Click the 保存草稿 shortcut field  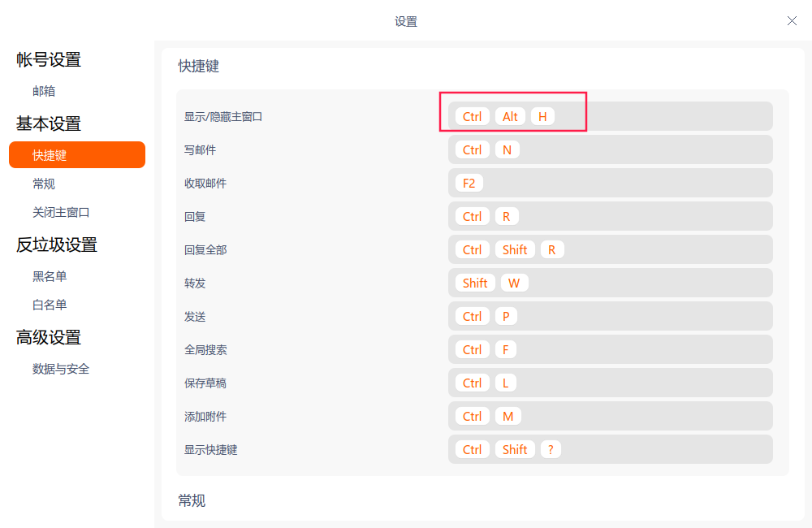click(610, 383)
